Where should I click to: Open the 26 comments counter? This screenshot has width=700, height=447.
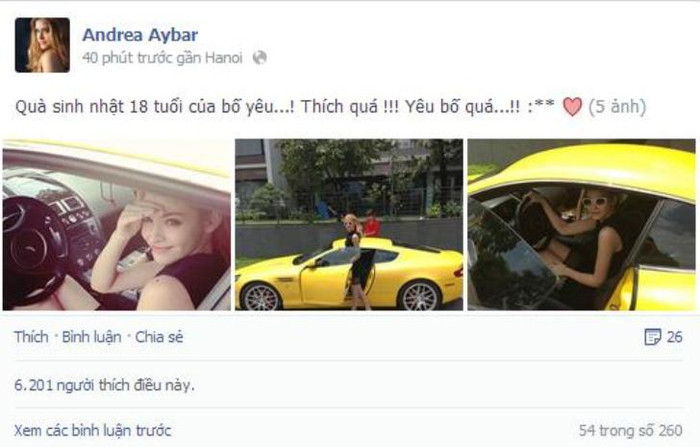[675, 337]
